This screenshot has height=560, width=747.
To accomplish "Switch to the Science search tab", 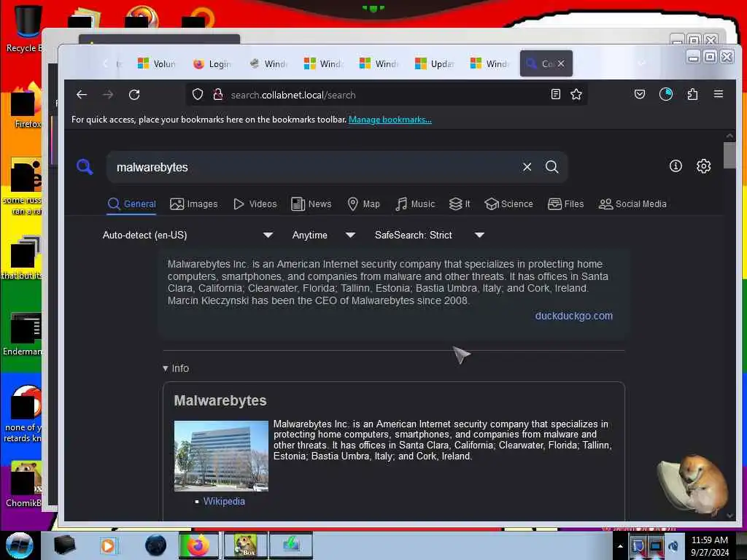I will click(508, 204).
